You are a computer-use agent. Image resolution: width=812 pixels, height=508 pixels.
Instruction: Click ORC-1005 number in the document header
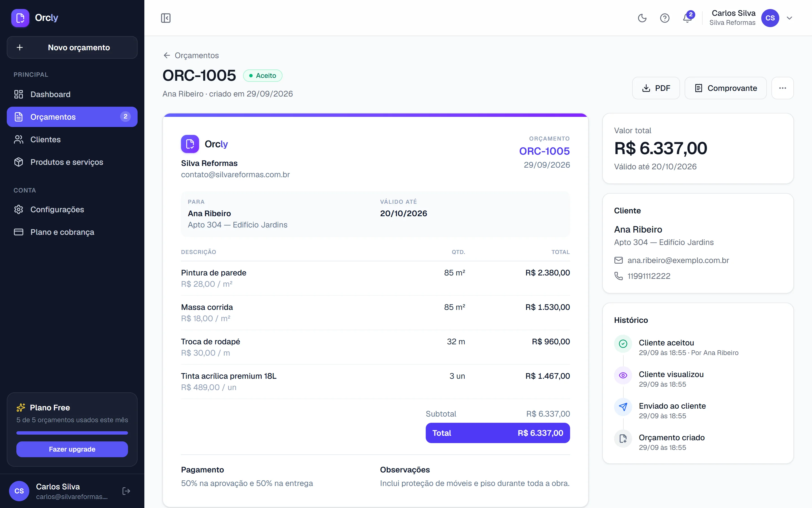coord(544,151)
